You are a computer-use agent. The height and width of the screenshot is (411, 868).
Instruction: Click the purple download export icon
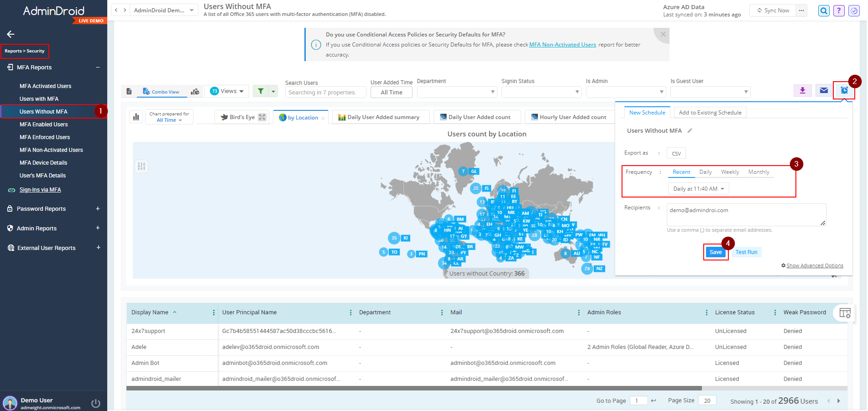click(802, 90)
